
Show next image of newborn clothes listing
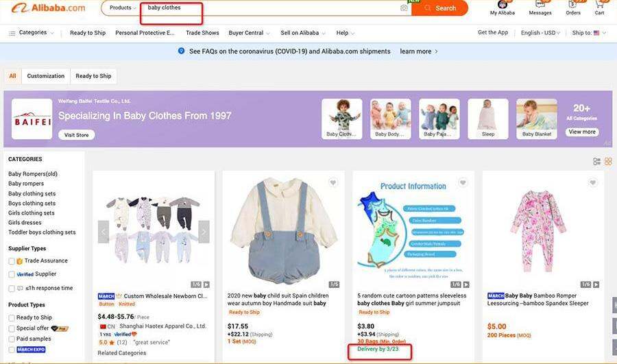pos(203,232)
